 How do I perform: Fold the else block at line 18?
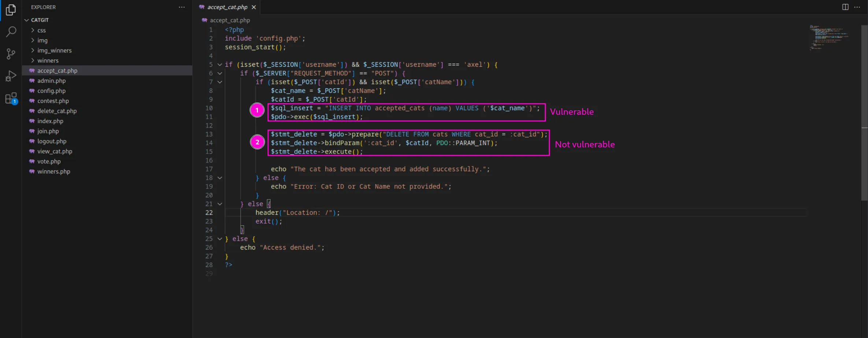pyautogui.click(x=220, y=178)
